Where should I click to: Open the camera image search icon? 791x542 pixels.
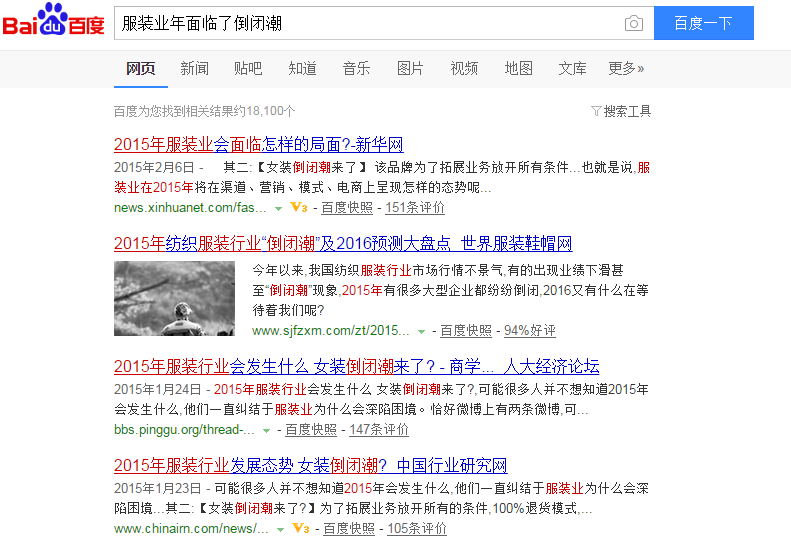[634, 23]
